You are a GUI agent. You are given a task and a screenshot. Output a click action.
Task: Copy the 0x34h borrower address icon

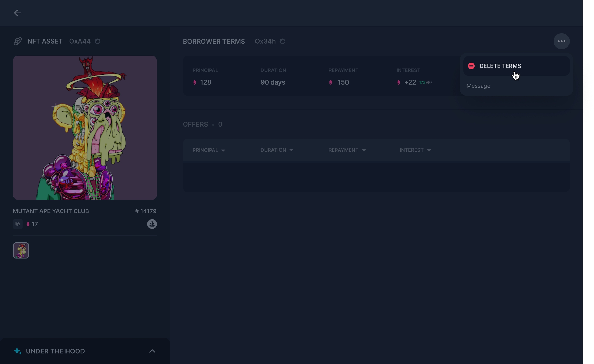point(283,41)
